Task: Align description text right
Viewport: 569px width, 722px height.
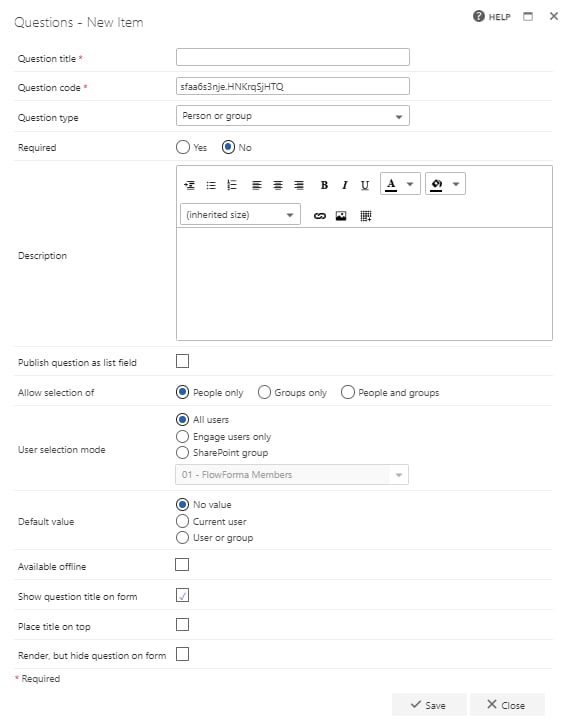Action: (x=299, y=185)
